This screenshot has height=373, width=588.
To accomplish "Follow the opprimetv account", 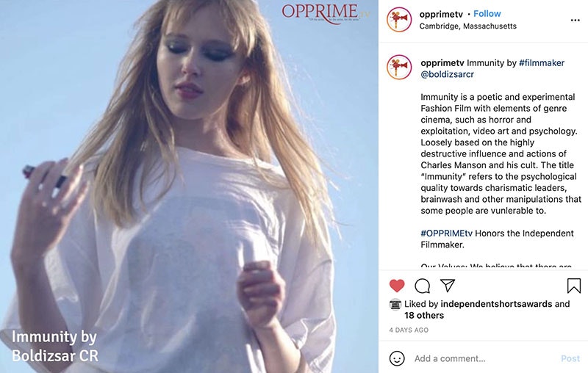I will pyautogui.click(x=487, y=14).
